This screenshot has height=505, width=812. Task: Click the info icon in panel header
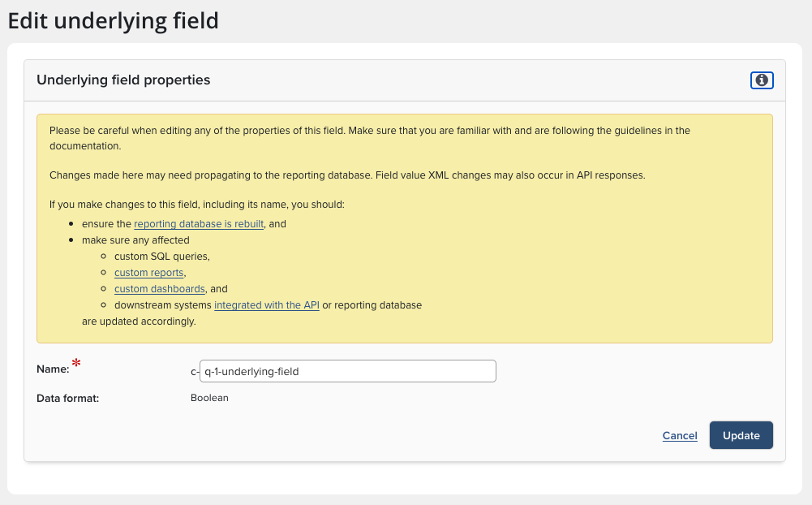[x=762, y=80]
